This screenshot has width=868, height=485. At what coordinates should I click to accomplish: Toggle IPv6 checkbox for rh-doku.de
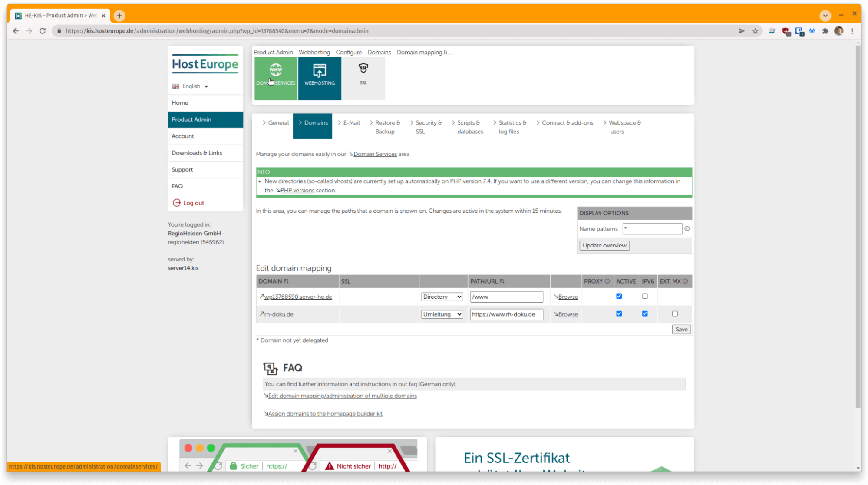tap(645, 313)
